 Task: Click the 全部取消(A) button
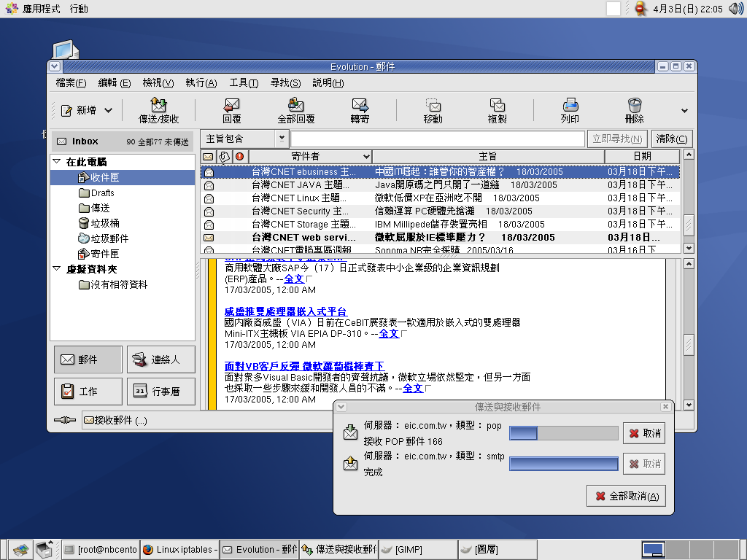point(627,496)
